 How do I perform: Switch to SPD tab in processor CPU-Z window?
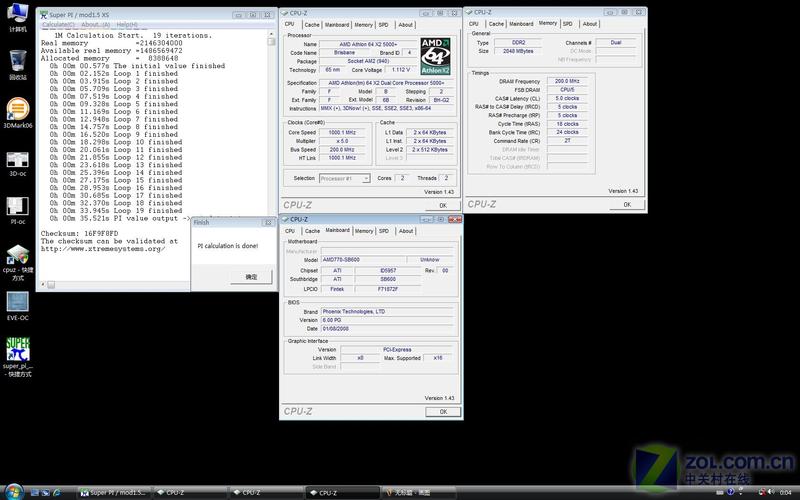[384, 25]
